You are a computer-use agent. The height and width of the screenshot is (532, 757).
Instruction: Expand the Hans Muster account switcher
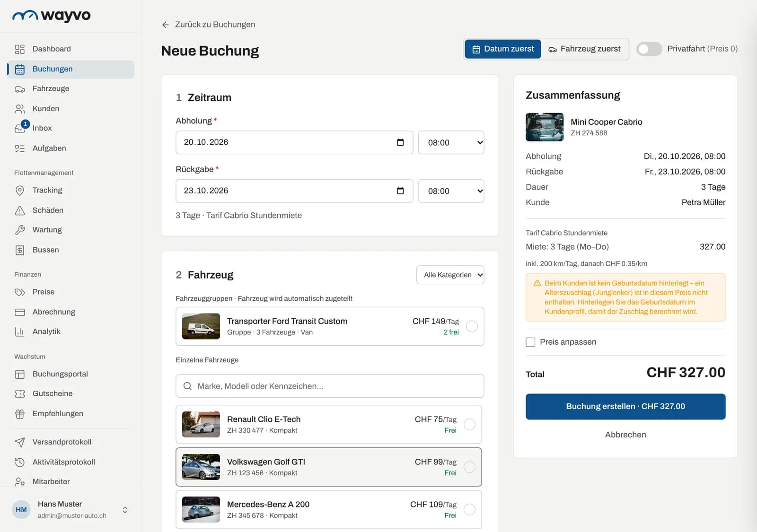coord(125,510)
